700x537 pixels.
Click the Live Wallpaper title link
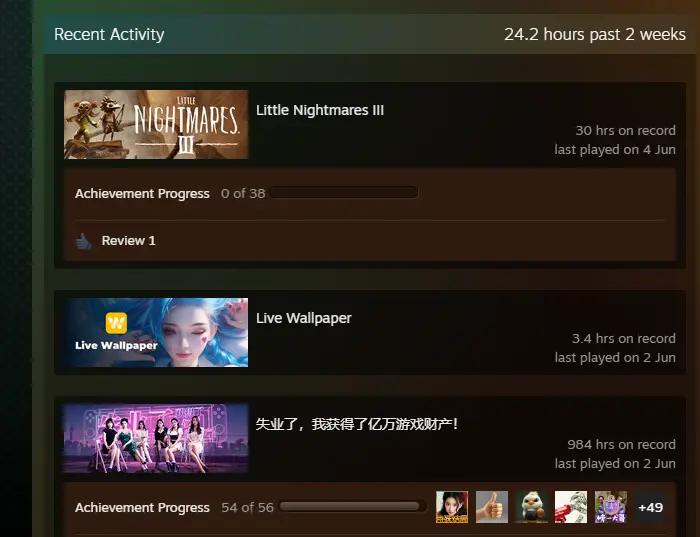point(304,318)
